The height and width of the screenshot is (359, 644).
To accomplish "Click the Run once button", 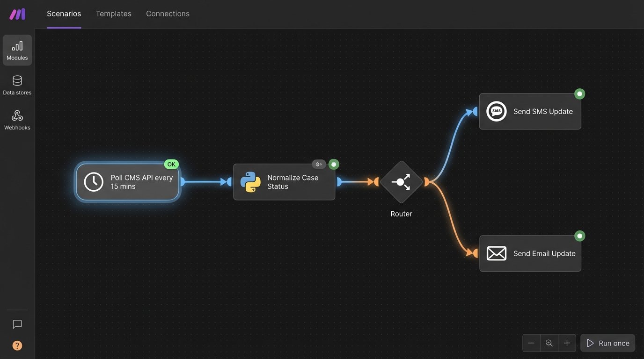I will pos(607,343).
